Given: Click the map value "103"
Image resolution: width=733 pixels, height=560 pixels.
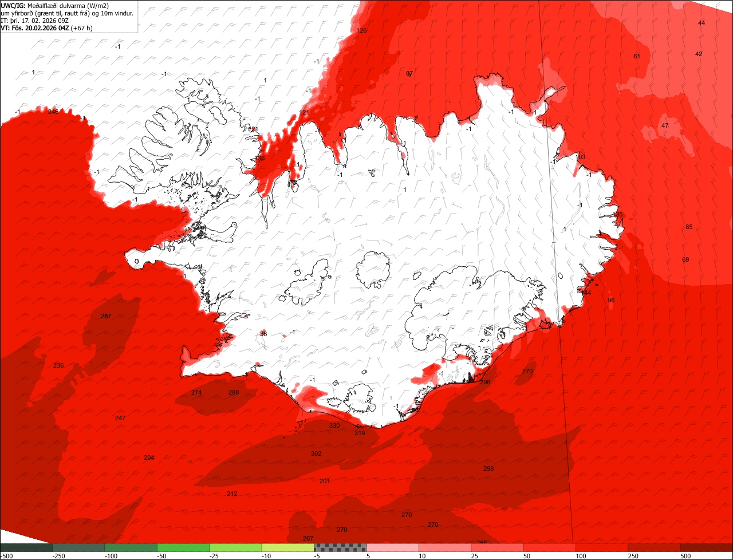Looking at the screenshot, I should tap(581, 157).
